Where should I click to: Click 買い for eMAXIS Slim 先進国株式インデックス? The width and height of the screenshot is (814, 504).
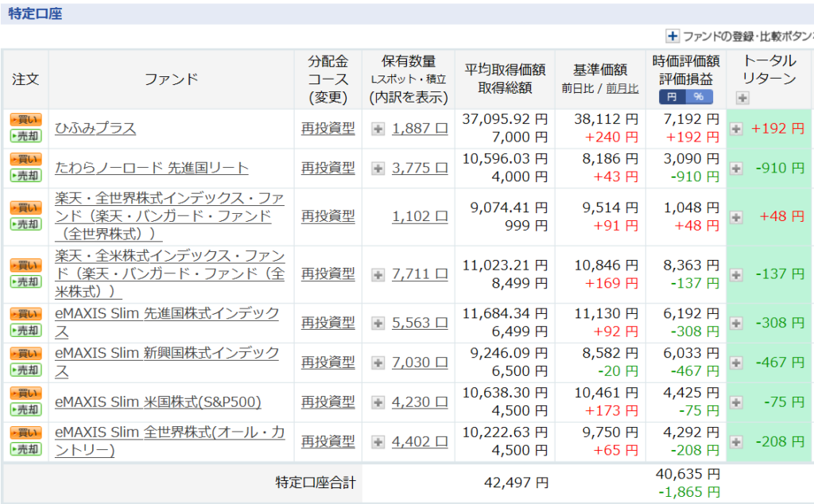(25, 313)
